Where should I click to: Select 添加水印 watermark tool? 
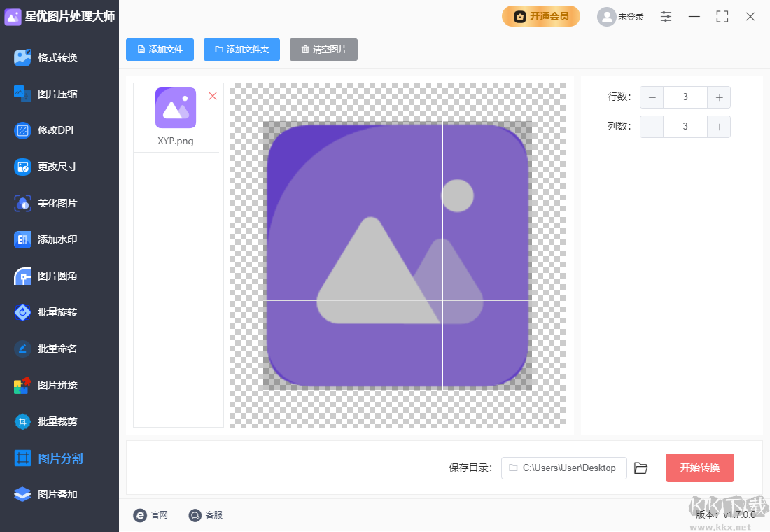tap(45, 239)
